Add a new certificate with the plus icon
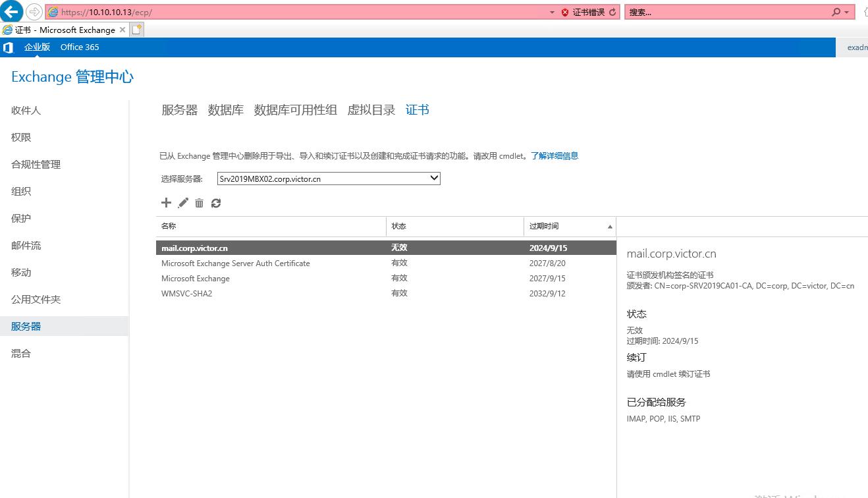 [x=166, y=203]
